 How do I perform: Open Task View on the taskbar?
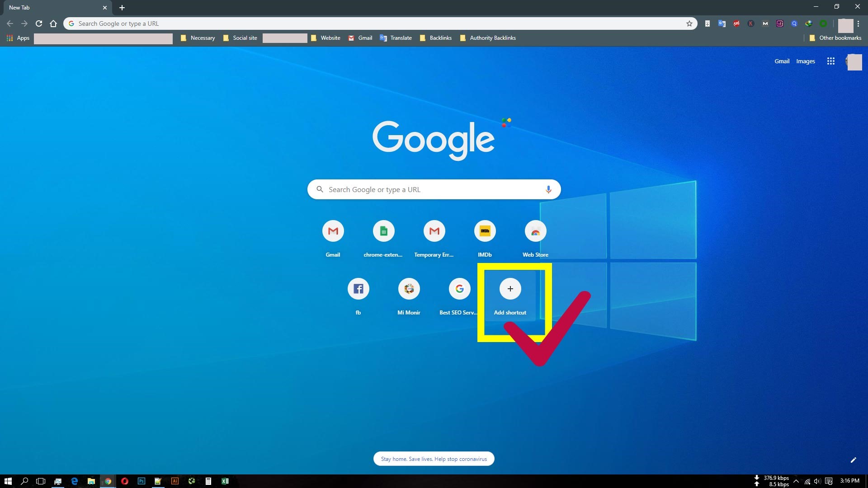(41, 481)
